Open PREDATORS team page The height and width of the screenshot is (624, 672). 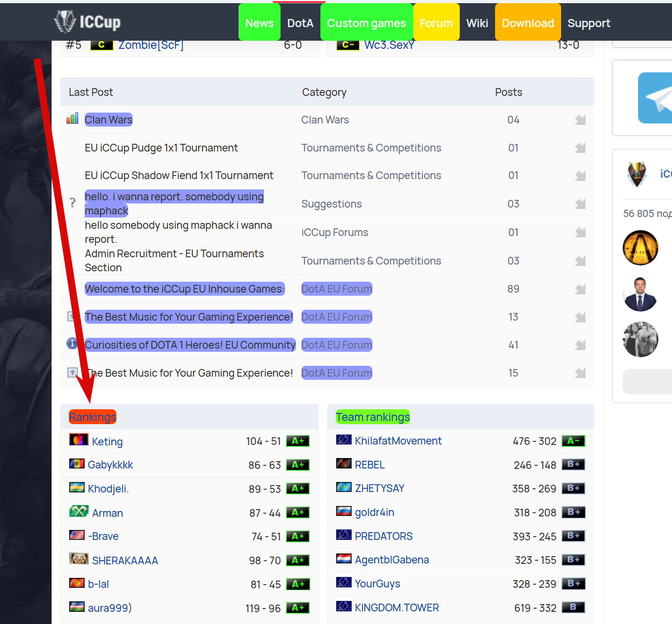(384, 536)
